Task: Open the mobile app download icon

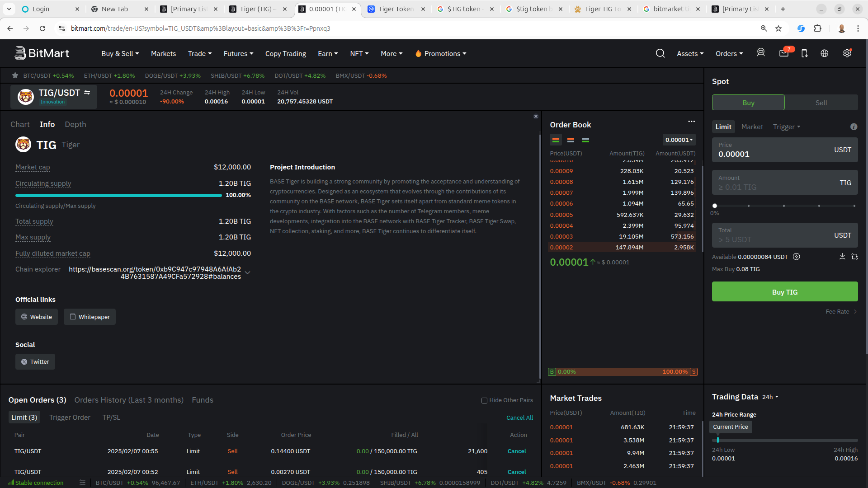Action: point(804,53)
